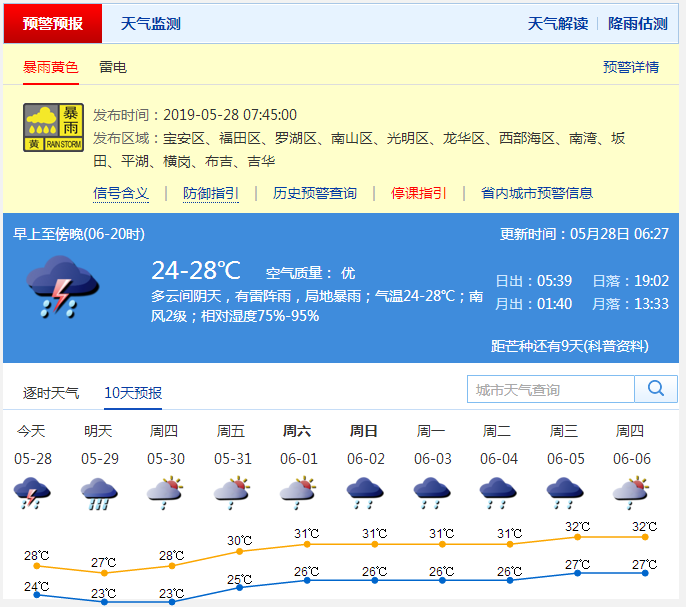Image resolution: width=686 pixels, height=607 pixels.
Task: Open the 停课指引 link
Action: click(x=418, y=193)
